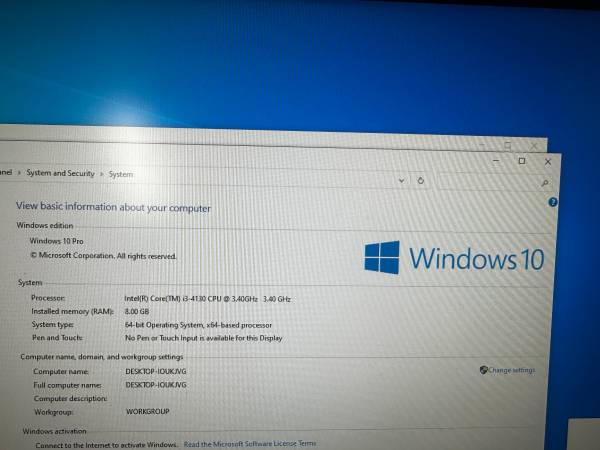Read the Microsoft Software License Terms link

click(x=250, y=444)
